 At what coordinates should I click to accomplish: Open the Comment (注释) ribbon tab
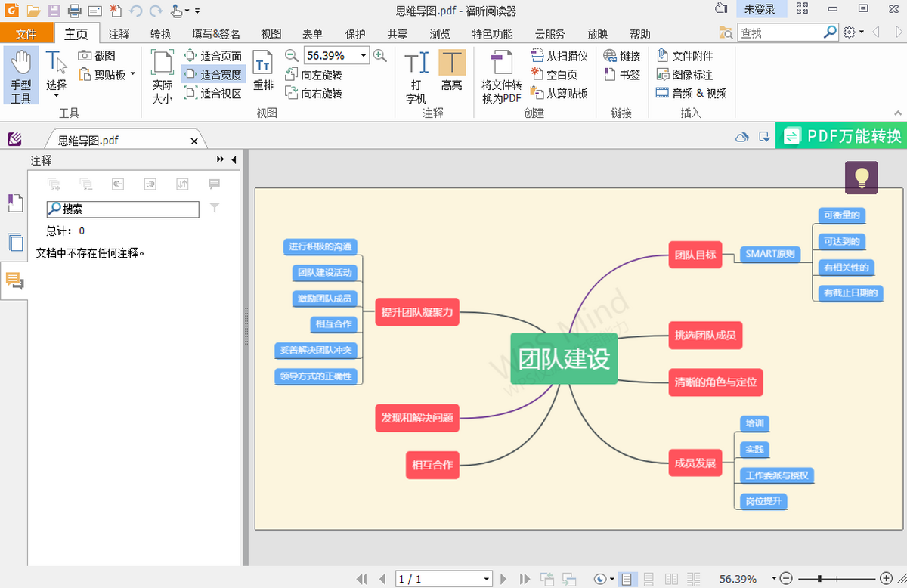point(119,34)
